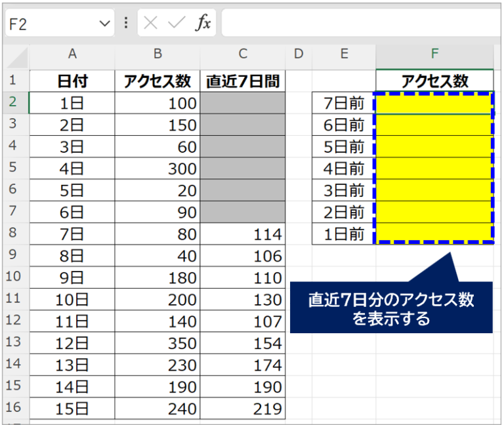The image size is (504, 425).
Task: Click cell C16 containing 219
Action: click(x=243, y=409)
